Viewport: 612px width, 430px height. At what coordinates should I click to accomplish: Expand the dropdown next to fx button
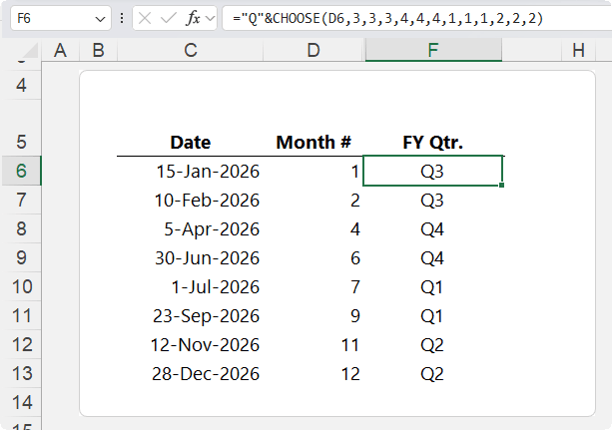[x=210, y=18]
